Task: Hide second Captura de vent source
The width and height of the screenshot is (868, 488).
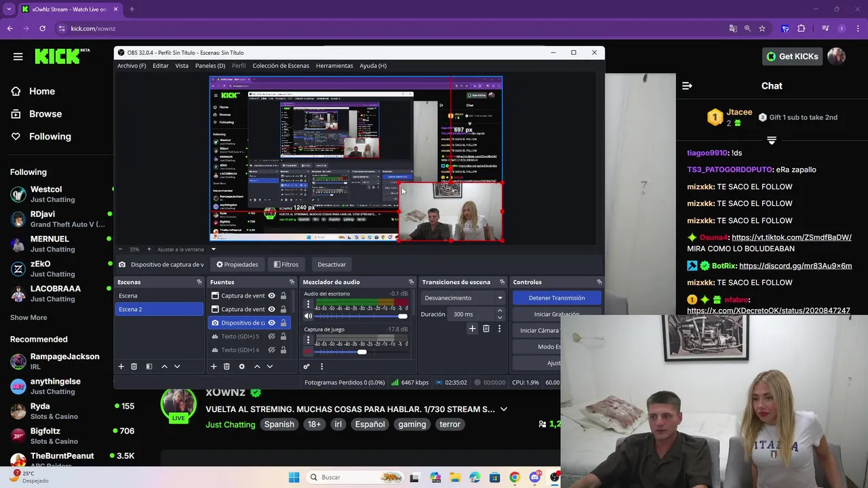Action: coord(271,309)
